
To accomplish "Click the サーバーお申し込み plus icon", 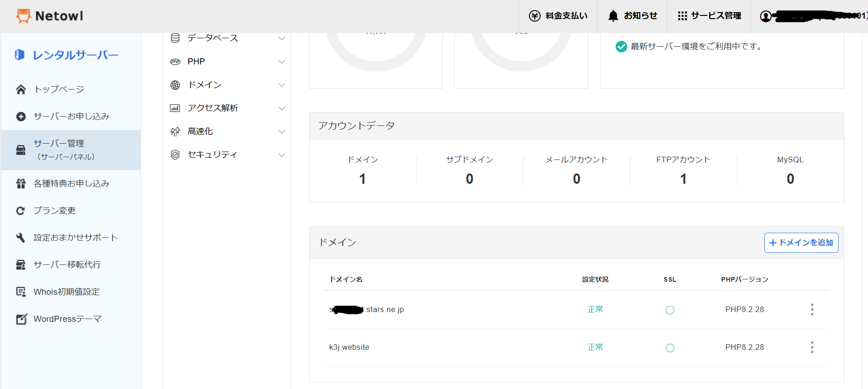I will [21, 116].
